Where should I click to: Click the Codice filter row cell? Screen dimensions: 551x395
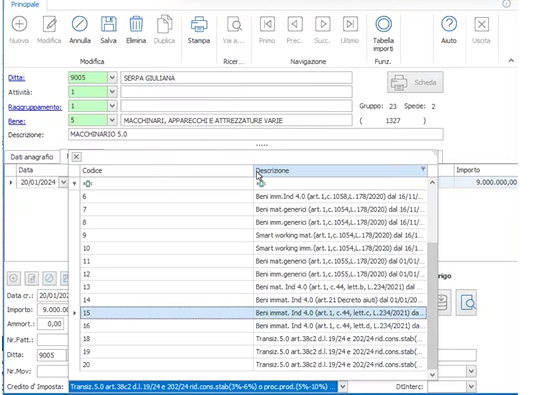point(167,183)
